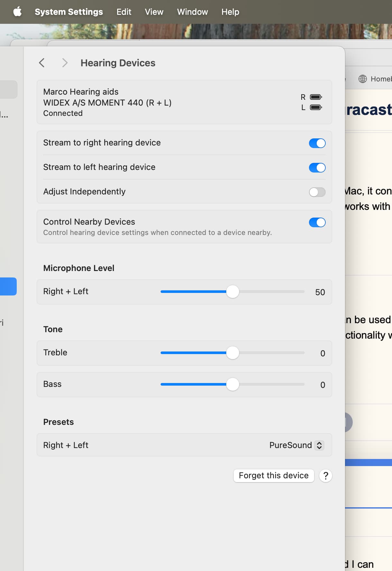Enable the Adjust Independently switch

click(317, 192)
